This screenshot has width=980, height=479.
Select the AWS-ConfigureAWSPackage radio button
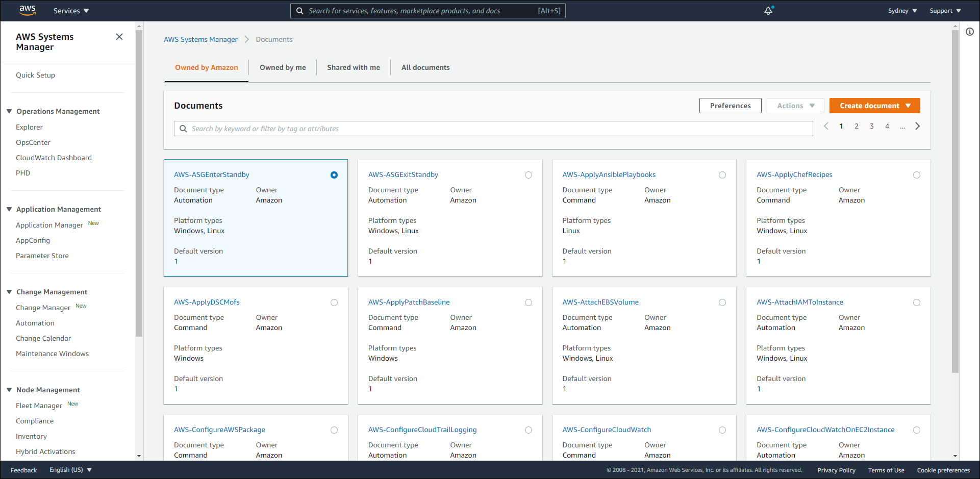click(334, 430)
